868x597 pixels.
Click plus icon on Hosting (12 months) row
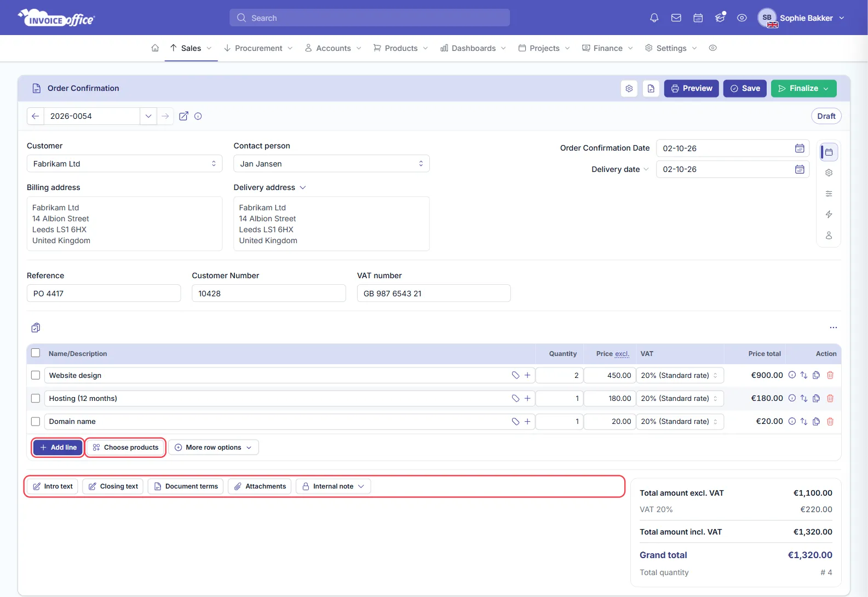click(x=527, y=398)
